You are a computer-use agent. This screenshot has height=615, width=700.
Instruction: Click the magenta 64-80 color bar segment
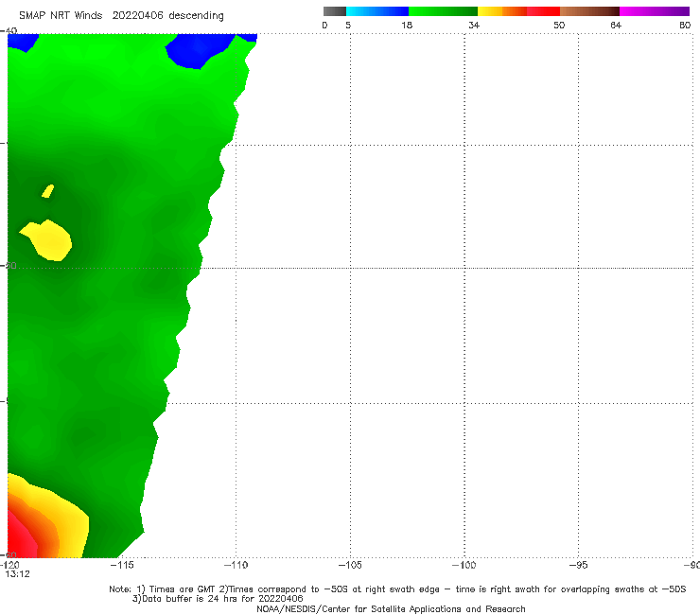pyautogui.click(x=655, y=11)
